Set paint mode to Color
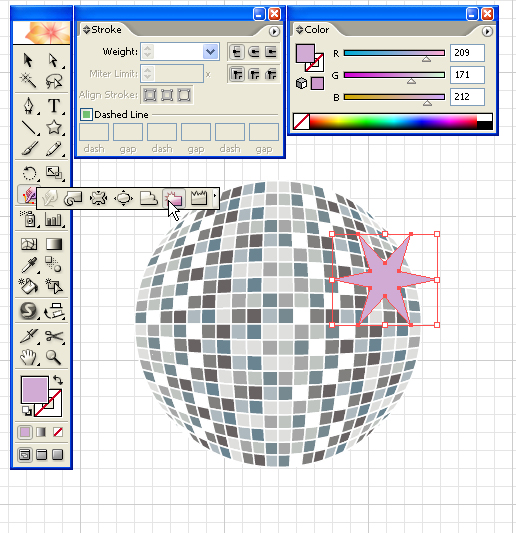This screenshot has width=516, height=533. [x=25, y=432]
